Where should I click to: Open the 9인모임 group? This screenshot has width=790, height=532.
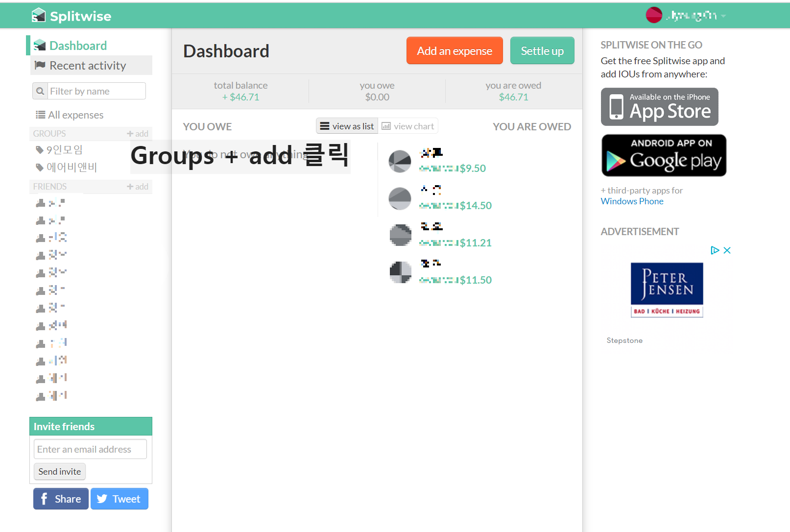pos(64,149)
